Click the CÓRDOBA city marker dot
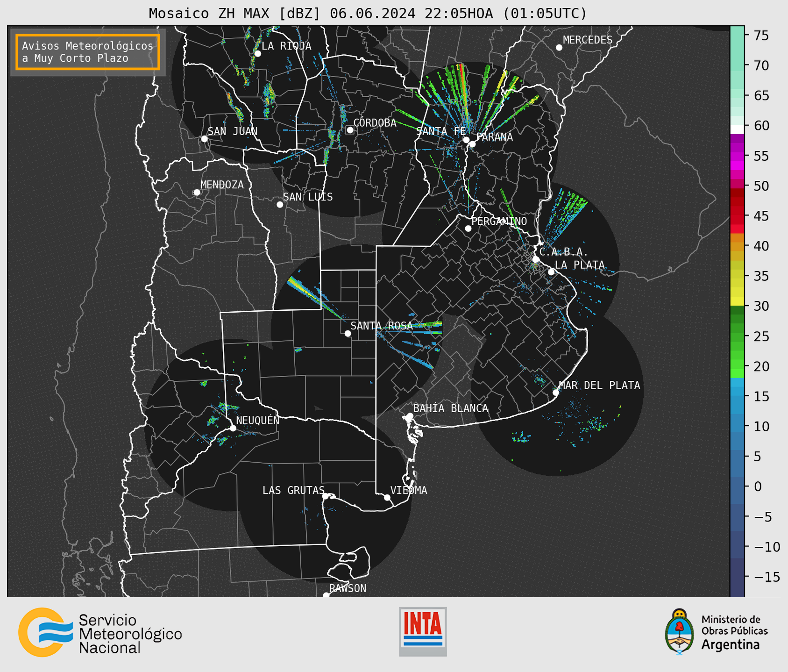788x672 pixels. 350,130
